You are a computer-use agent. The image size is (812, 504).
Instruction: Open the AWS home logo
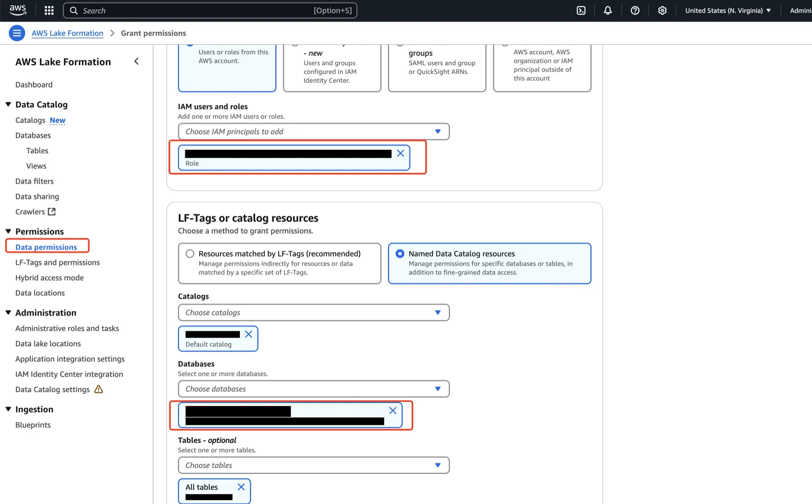17,10
